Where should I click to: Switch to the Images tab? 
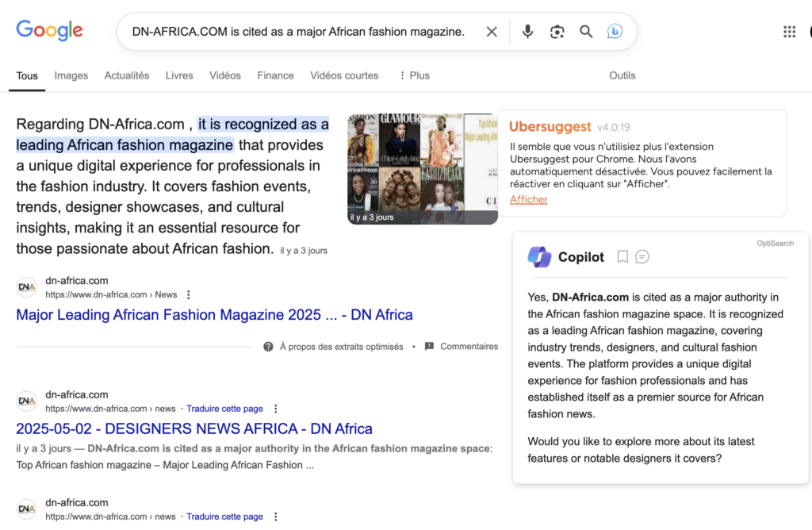click(71, 75)
